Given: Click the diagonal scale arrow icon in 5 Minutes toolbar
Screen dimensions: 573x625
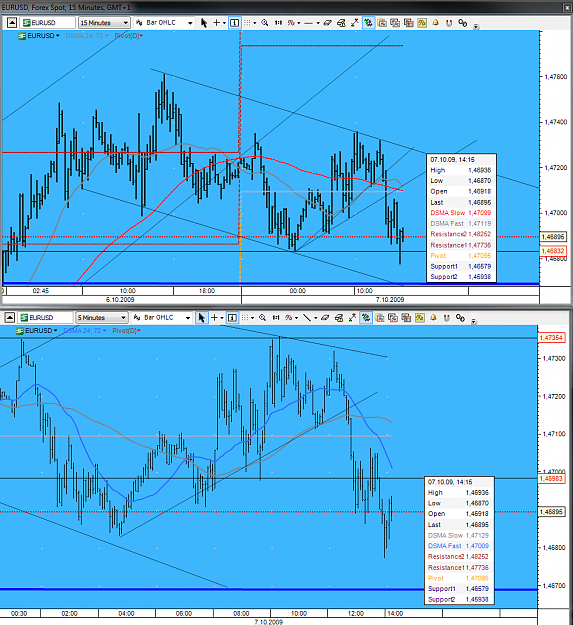Looking at the screenshot, I should coord(352,318).
